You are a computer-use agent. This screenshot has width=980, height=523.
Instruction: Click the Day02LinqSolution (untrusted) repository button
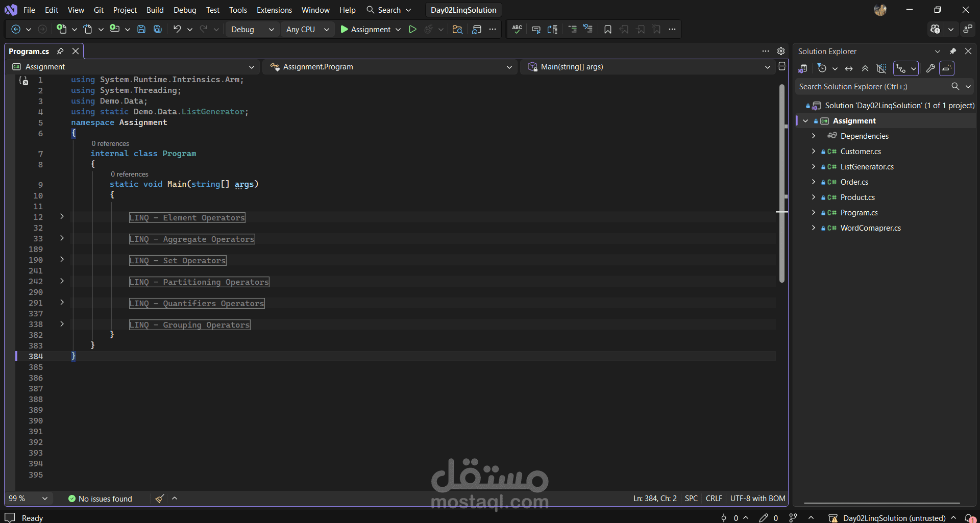coord(892,518)
